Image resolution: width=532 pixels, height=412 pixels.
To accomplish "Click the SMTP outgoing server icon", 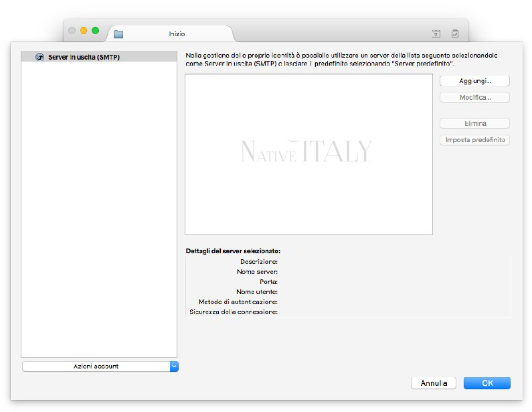I will [39, 57].
